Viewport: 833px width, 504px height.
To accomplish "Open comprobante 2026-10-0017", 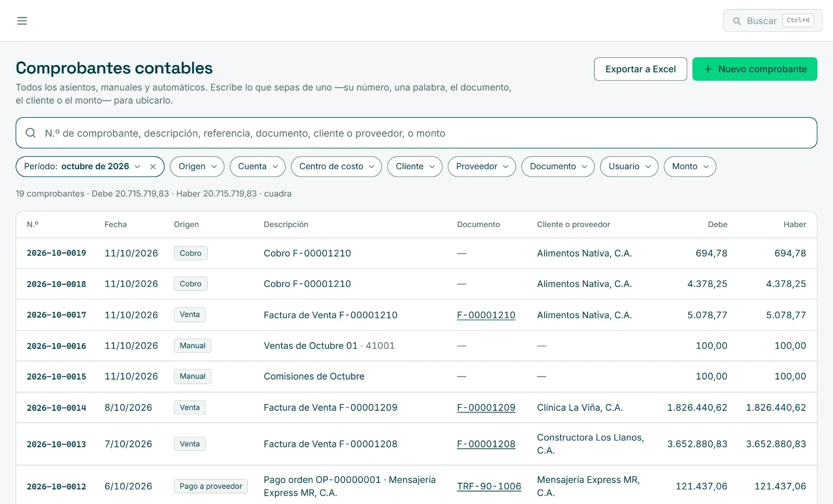I will coord(56,315).
